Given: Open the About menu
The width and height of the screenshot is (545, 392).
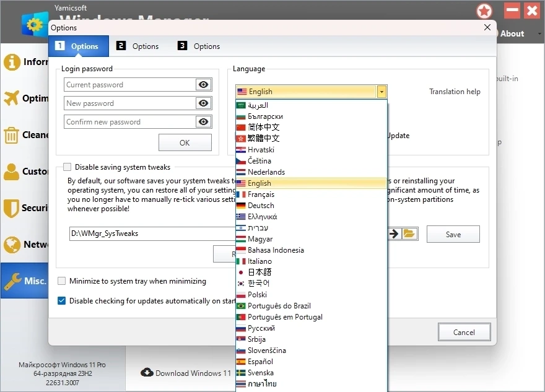Looking at the screenshot, I should click(x=512, y=33).
